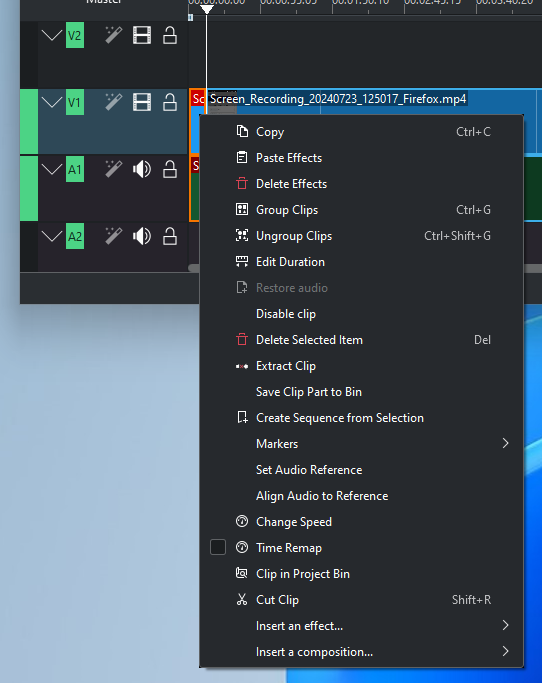Open effects wand on V2 track
Screen dimensions: 542x683
[x=114, y=35]
